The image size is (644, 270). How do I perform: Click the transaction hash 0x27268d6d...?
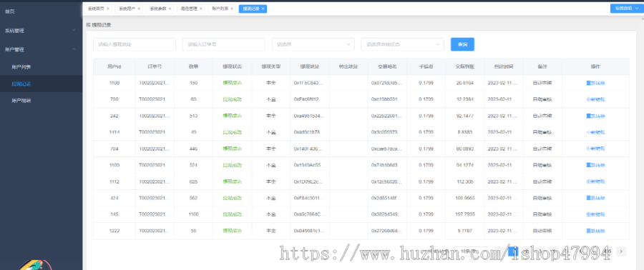(x=387, y=231)
